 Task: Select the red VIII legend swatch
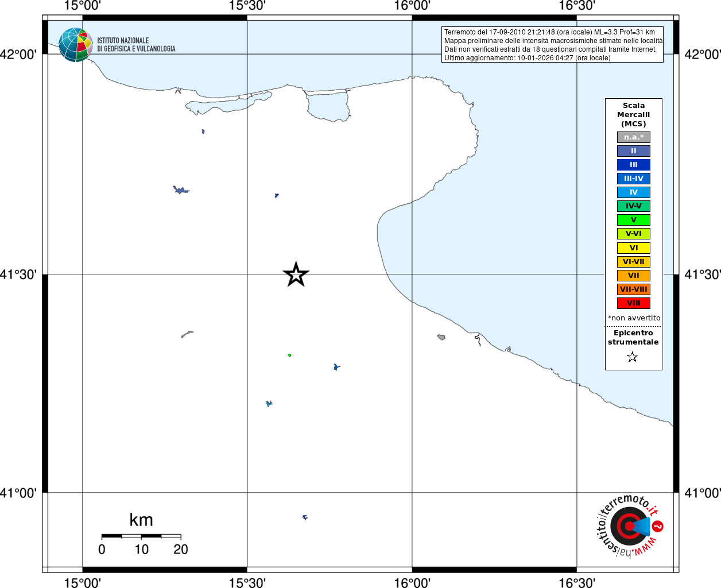tap(634, 303)
